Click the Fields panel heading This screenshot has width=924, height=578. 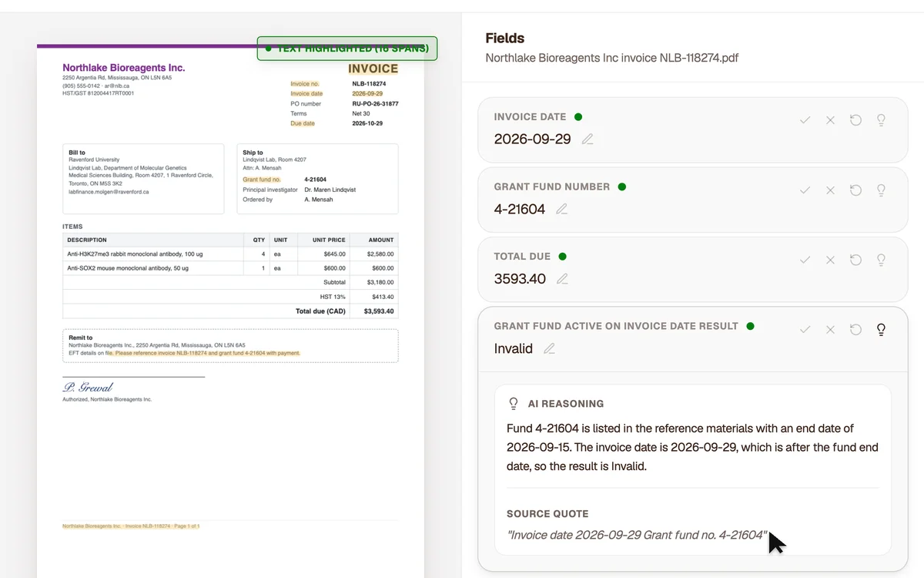tap(505, 38)
